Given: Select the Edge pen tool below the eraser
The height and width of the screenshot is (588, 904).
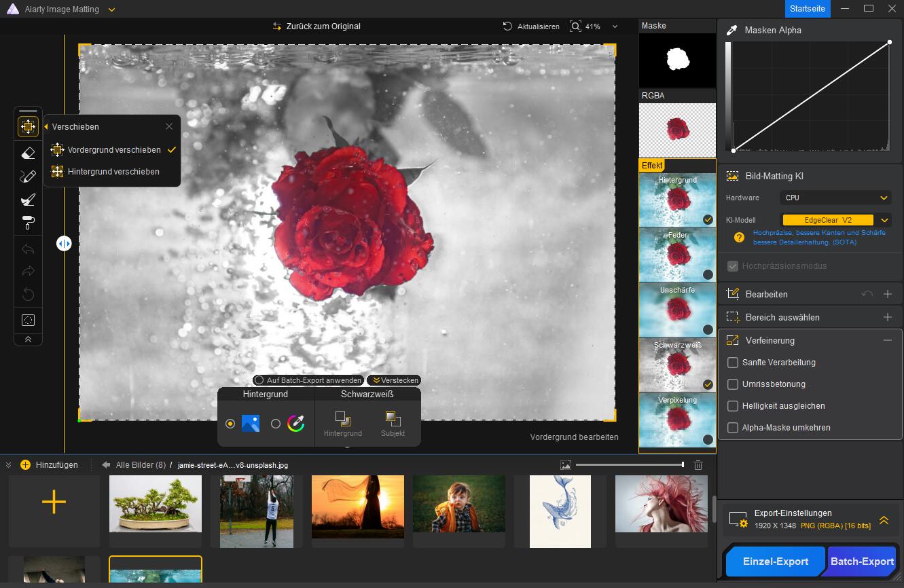Looking at the screenshot, I should [28, 176].
